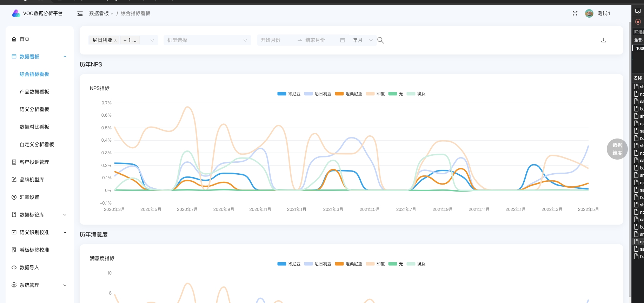Open 品牌机型库 page
The width and height of the screenshot is (644, 303).
pyautogui.click(x=32, y=180)
